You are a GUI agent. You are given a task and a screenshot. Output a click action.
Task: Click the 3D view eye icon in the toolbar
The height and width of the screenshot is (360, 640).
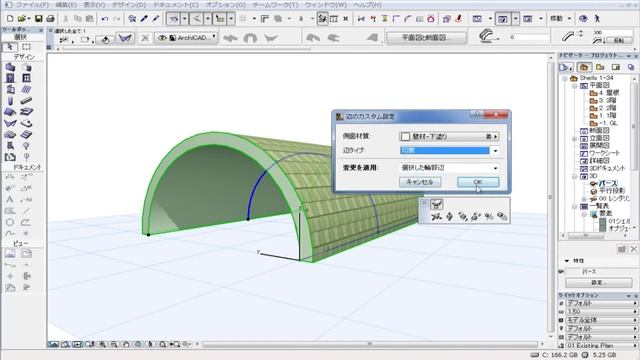click(x=583, y=19)
